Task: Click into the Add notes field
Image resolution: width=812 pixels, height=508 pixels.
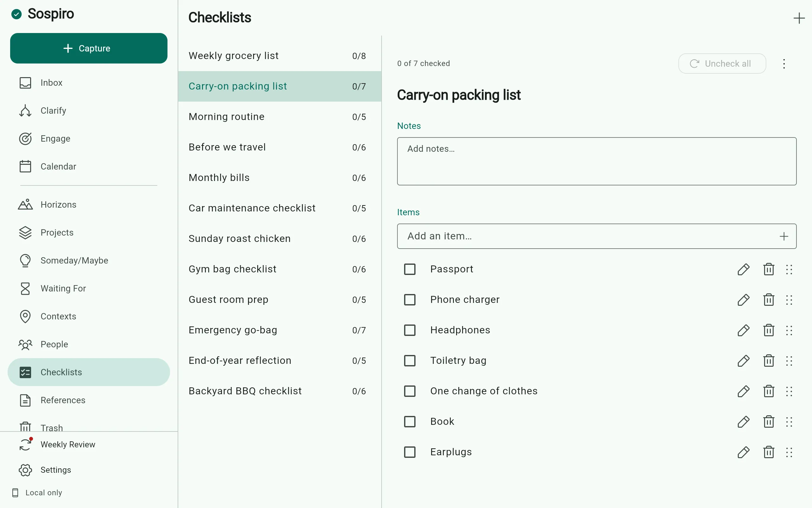Action: (597, 161)
